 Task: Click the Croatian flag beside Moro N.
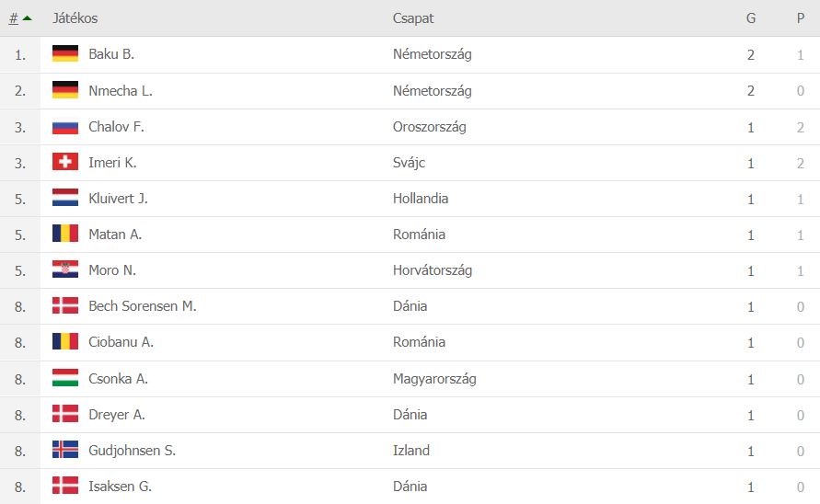pos(65,269)
